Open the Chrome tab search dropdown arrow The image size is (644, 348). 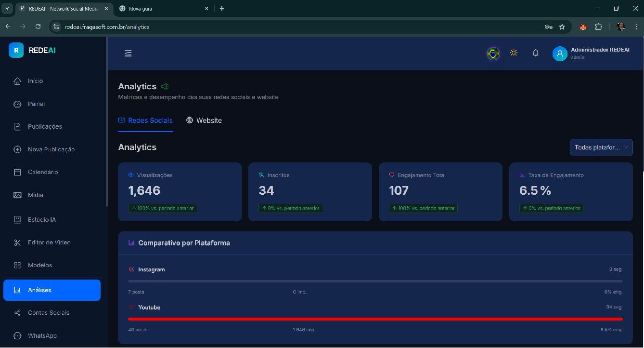(x=7, y=9)
